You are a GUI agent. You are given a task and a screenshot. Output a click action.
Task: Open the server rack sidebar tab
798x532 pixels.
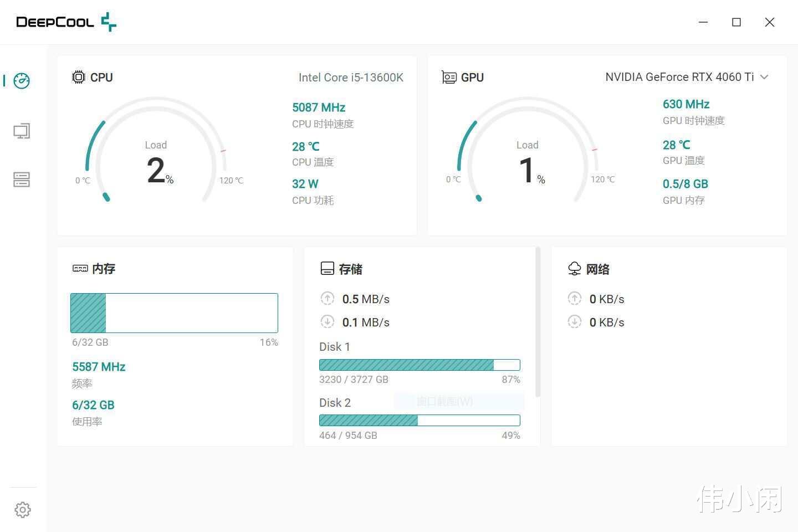[x=22, y=180]
